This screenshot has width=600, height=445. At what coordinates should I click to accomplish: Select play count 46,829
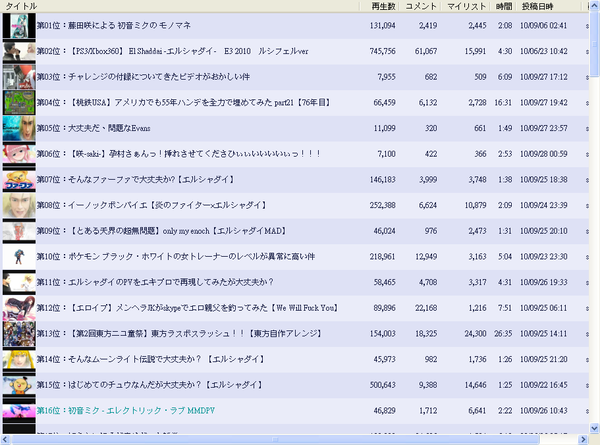(384, 411)
